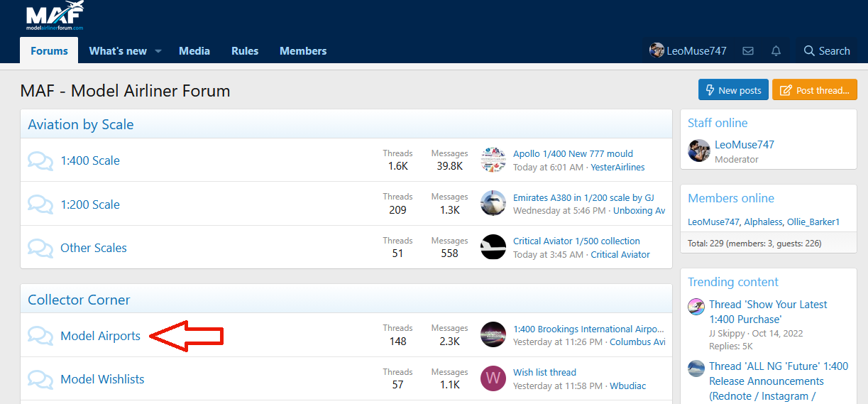This screenshot has height=404, width=868.
Task: Open the alerts bell icon
Action: click(x=776, y=51)
